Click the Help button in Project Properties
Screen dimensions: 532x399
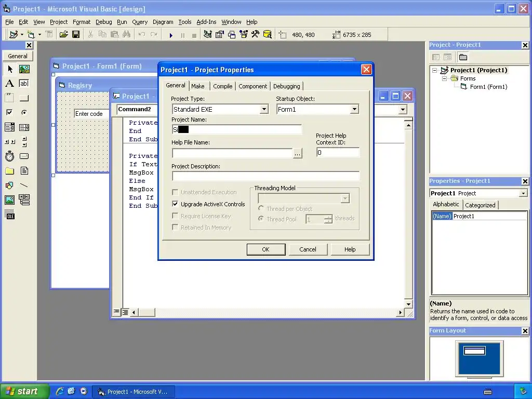pos(350,249)
